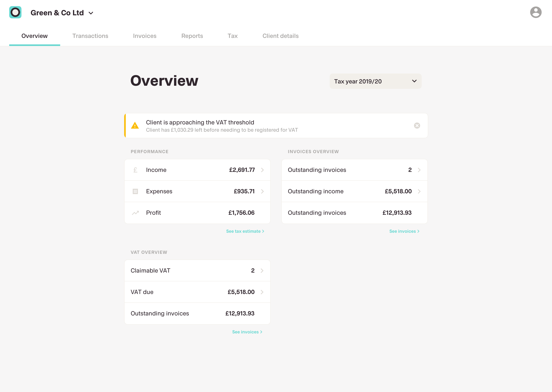The width and height of the screenshot is (552, 392).
Task: Switch to the Transactions tab
Action: (90, 36)
